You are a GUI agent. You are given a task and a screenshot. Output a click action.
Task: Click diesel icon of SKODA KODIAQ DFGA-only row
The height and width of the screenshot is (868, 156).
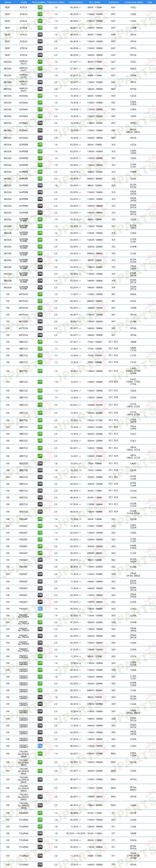point(40,123)
